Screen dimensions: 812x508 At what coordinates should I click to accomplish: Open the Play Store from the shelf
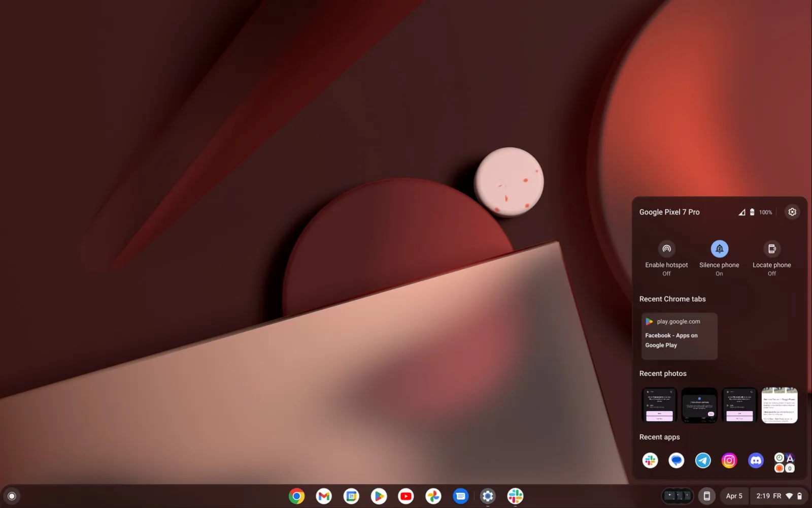(379, 496)
